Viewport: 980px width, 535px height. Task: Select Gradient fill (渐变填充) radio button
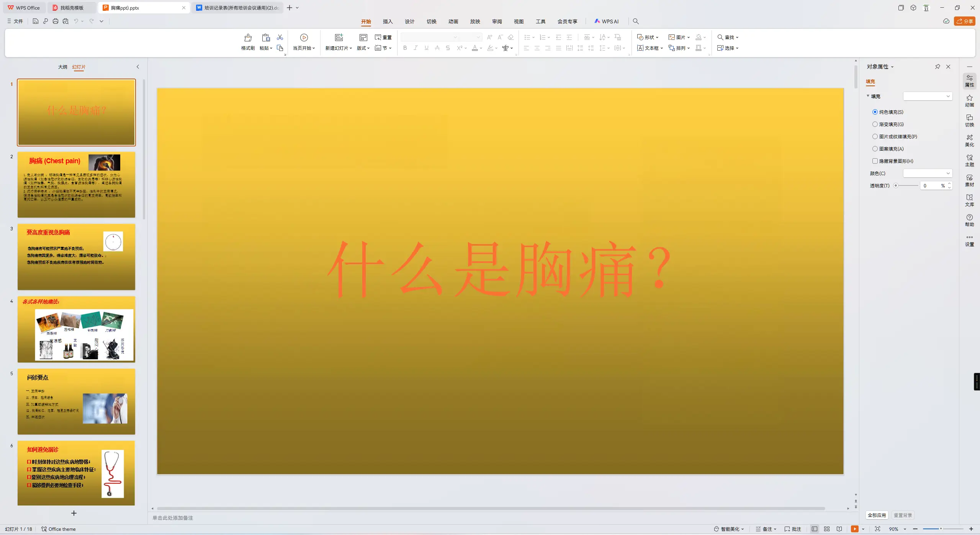pos(875,124)
